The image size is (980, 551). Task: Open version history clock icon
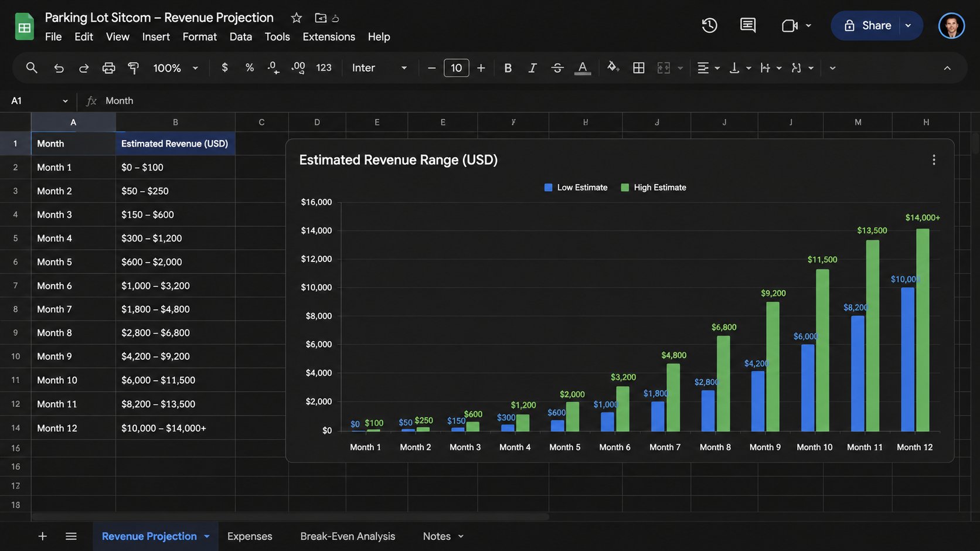(709, 25)
